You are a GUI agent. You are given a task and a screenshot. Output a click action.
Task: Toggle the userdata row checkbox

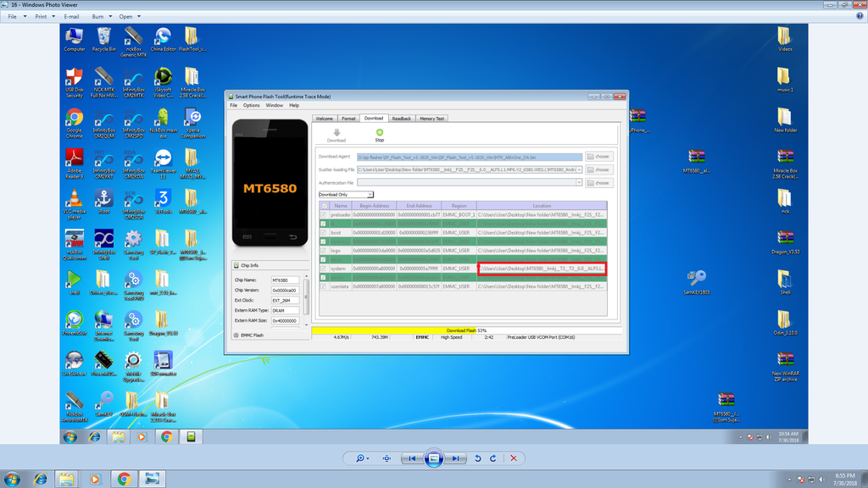coord(323,286)
